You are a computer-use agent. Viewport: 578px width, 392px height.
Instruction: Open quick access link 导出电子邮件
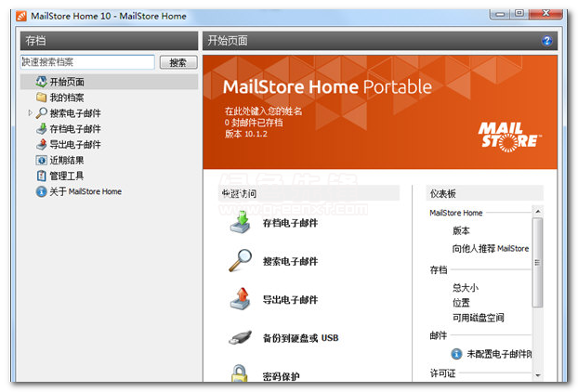point(290,299)
